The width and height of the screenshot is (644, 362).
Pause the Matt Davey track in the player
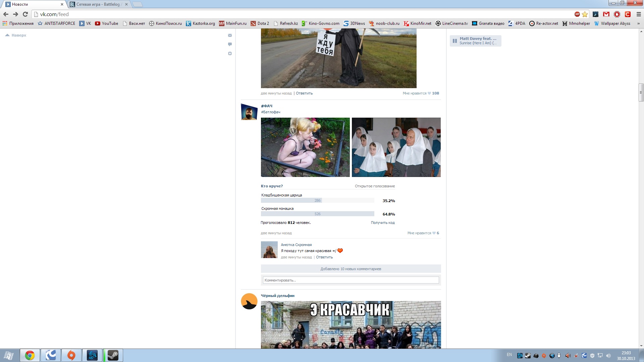(455, 41)
